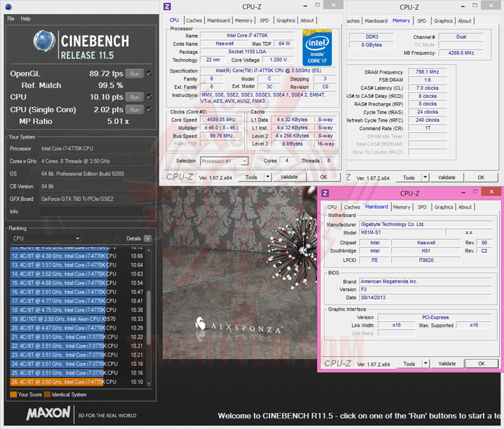Open Graphics tab in the Memory CPU-Z window
The image size is (504, 429).
[443, 21]
